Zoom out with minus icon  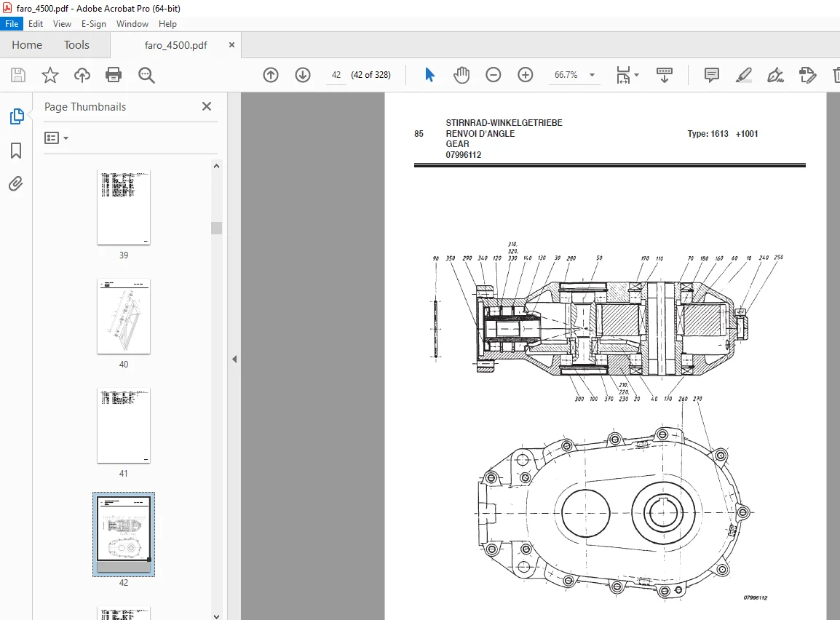point(493,75)
